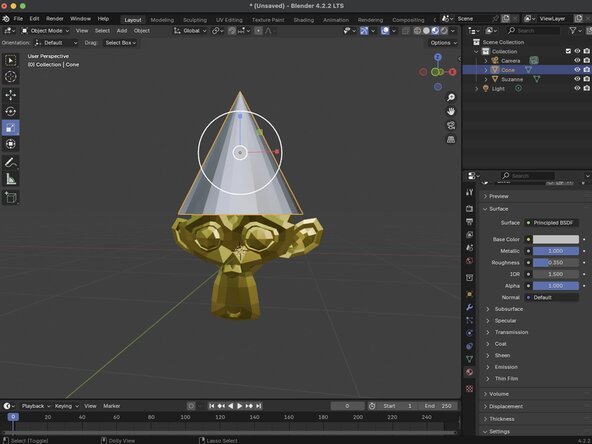The height and width of the screenshot is (444, 592).
Task: Switch to material preview shading
Action: 435,31
